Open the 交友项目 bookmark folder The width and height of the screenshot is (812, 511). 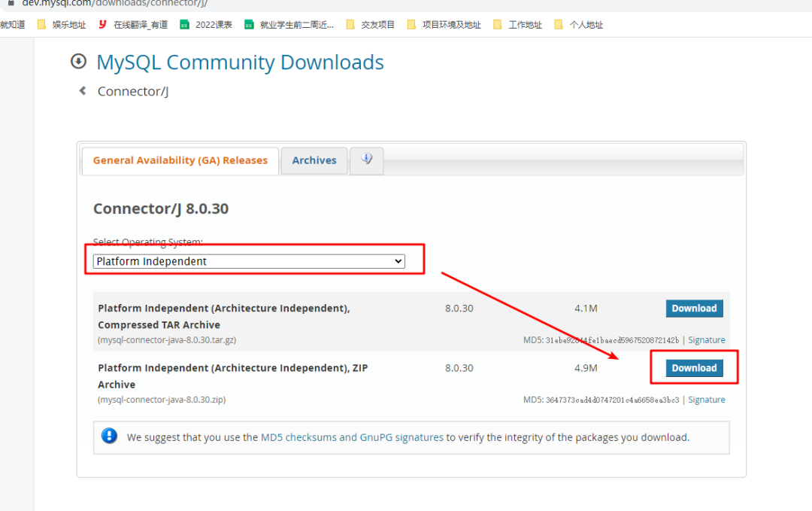370,24
